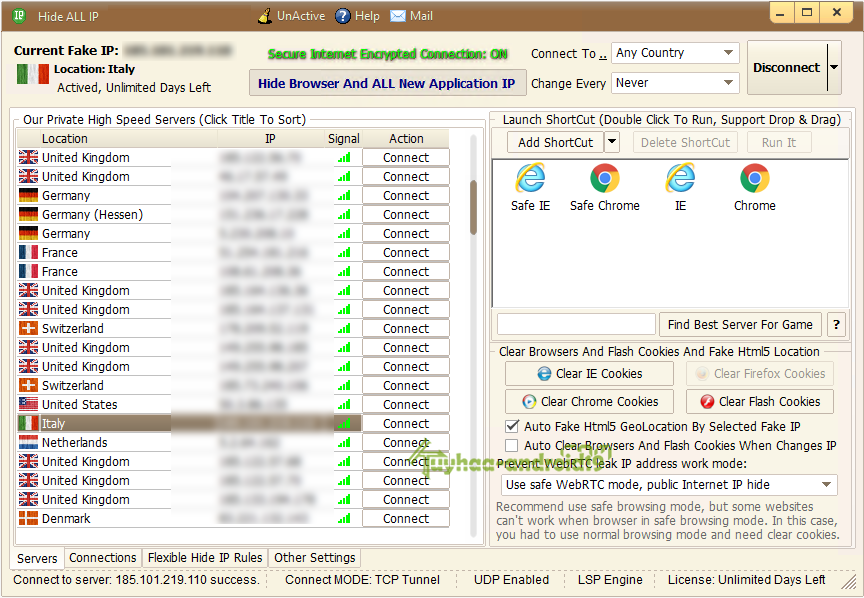Screen dimensions: 864x598
Task: Click the Clear Flash Cookies button
Action: pyautogui.click(x=760, y=401)
